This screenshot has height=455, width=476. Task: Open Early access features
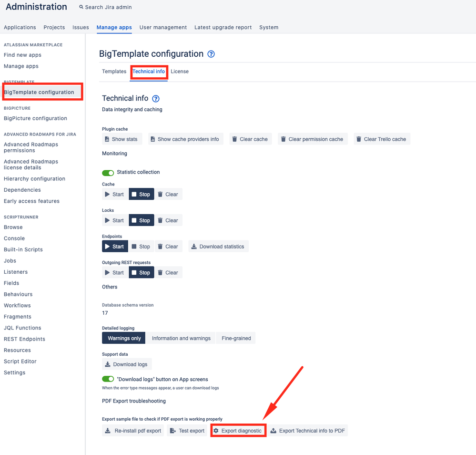31,201
